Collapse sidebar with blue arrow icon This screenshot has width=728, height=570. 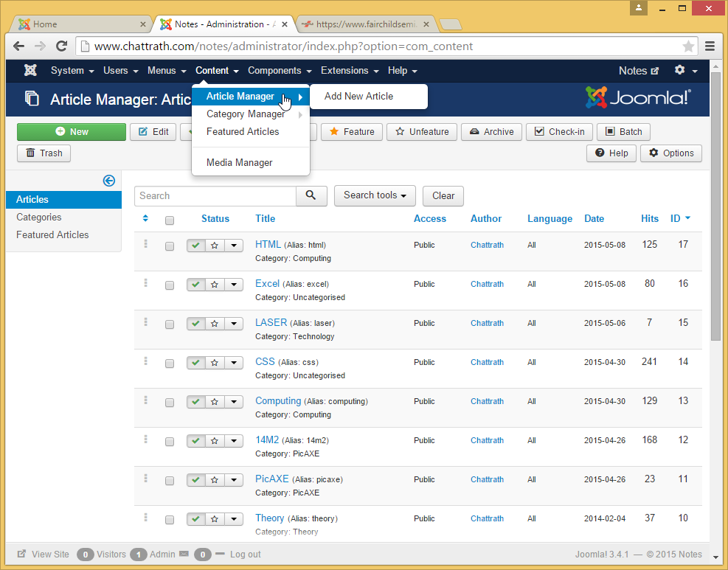(109, 181)
